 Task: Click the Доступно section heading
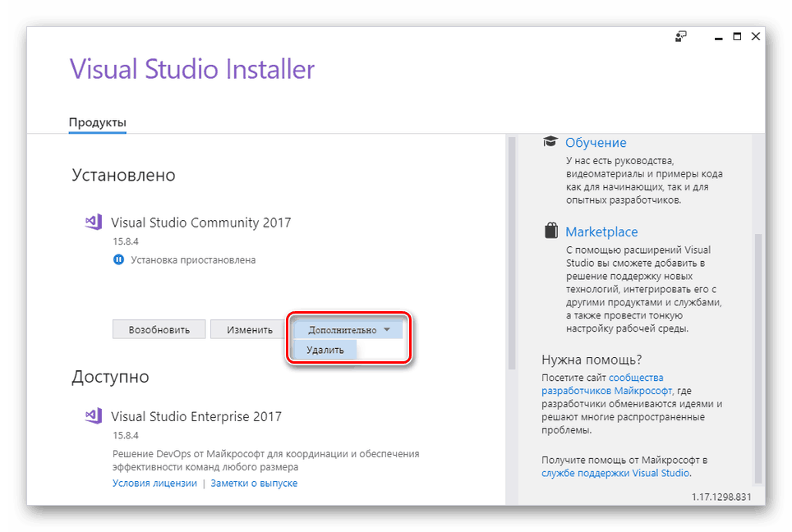point(110,377)
